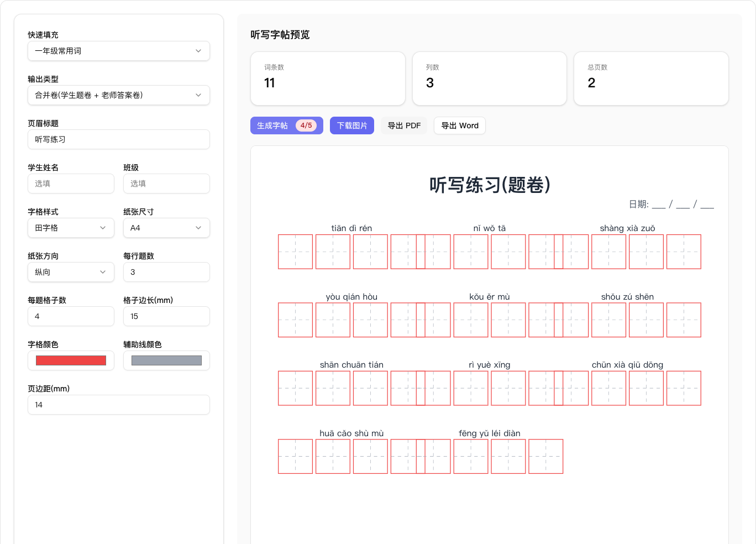Click the 生成字帖 button
The height and width of the screenshot is (544, 756).
pyautogui.click(x=287, y=125)
